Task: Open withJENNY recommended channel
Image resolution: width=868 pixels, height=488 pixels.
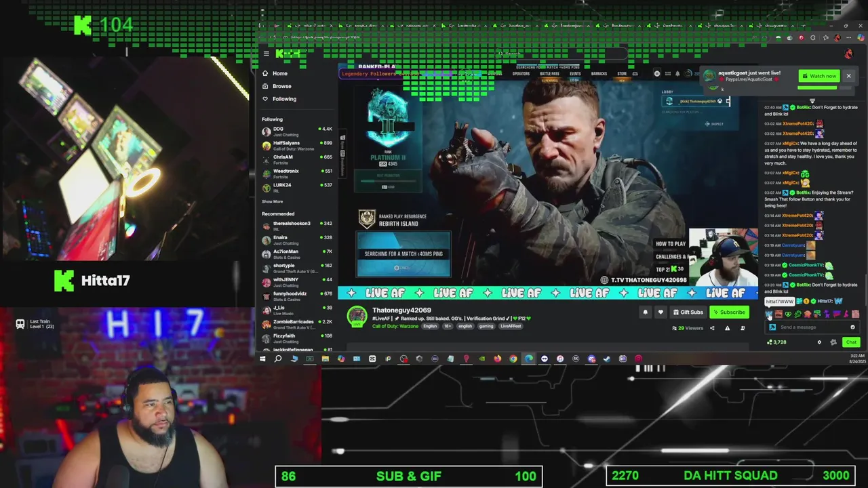Action: [297, 282]
